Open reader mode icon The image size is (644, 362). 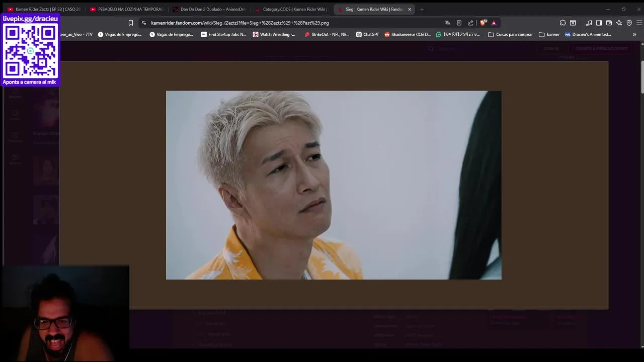459,23
